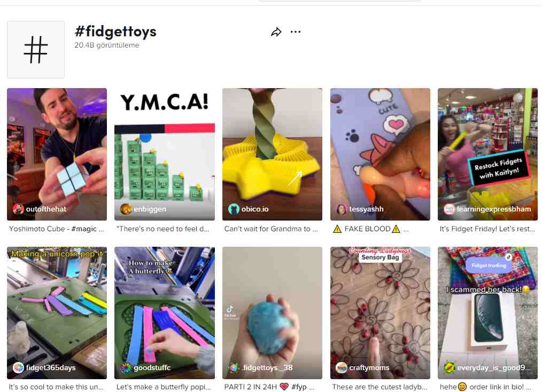Open the three-dot more options menu
542x392 pixels.
296,32
